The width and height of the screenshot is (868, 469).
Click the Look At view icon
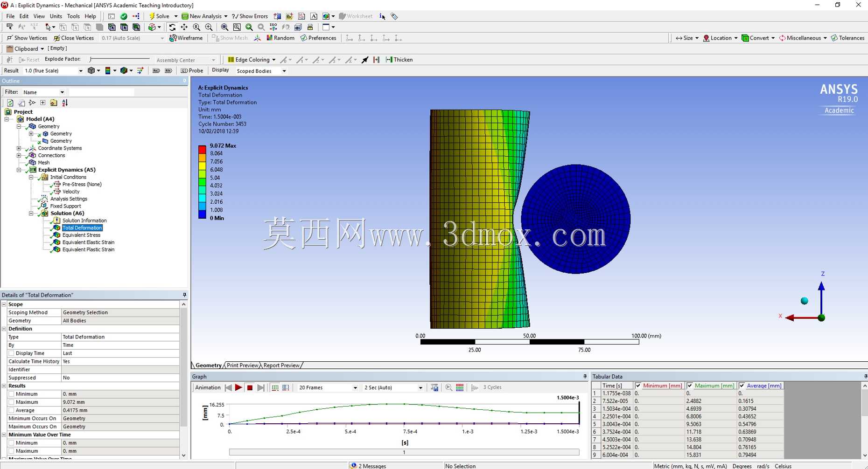click(298, 27)
